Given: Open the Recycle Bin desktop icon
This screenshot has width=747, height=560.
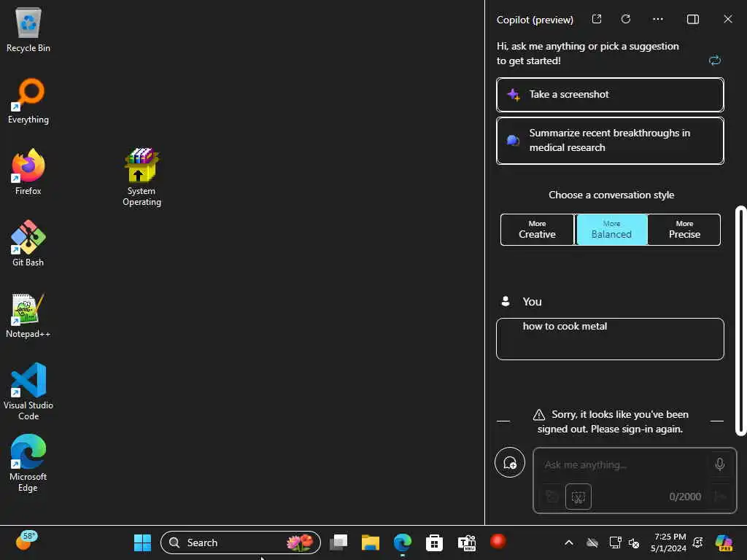Looking at the screenshot, I should pyautogui.click(x=28, y=30).
